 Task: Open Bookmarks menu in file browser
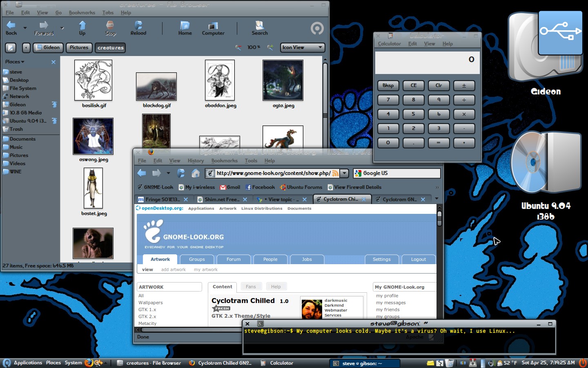tap(82, 13)
